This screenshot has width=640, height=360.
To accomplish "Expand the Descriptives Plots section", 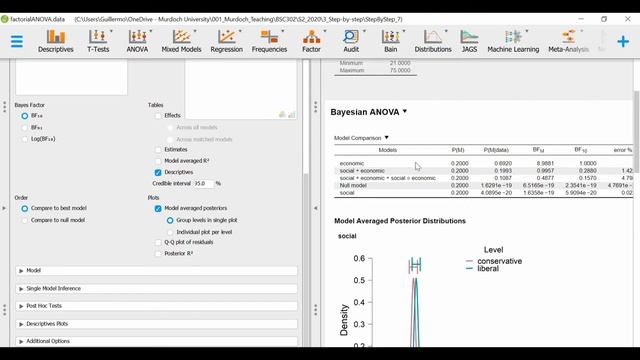I will click(x=156, y=324).
